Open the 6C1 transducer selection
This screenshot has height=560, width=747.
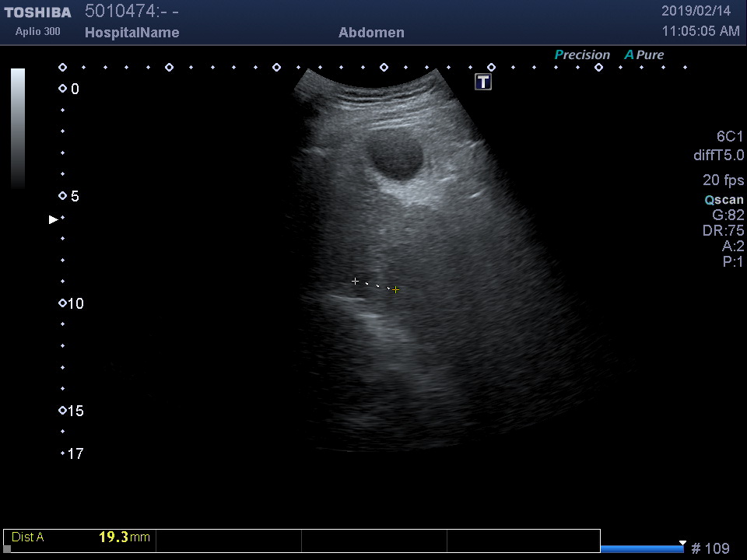click(730, 137)
